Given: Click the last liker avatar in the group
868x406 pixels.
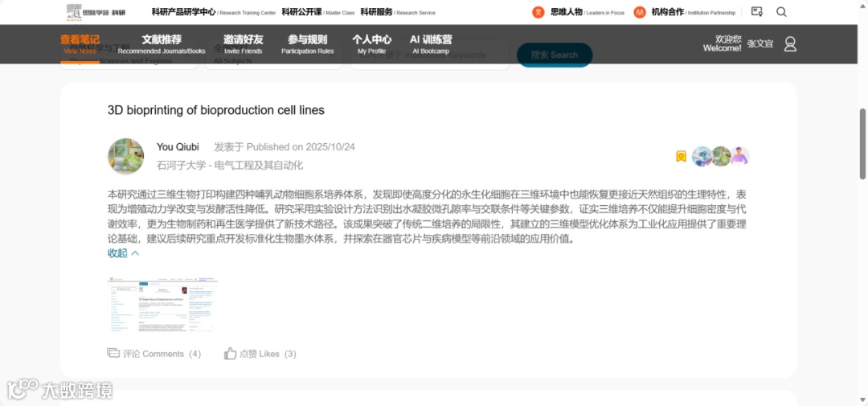Looking at the screenshot, I should point(739,156).
